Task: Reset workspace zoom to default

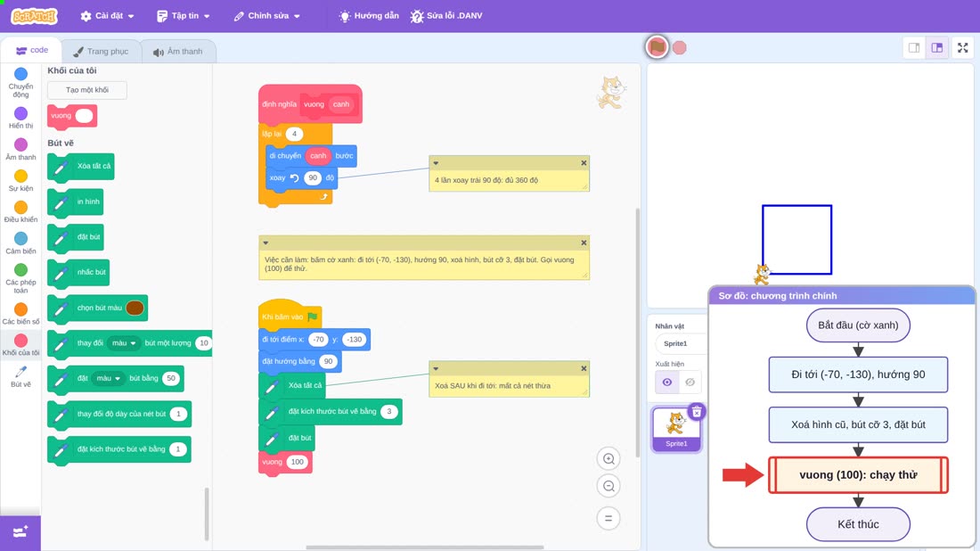Action: pos(608,518)
